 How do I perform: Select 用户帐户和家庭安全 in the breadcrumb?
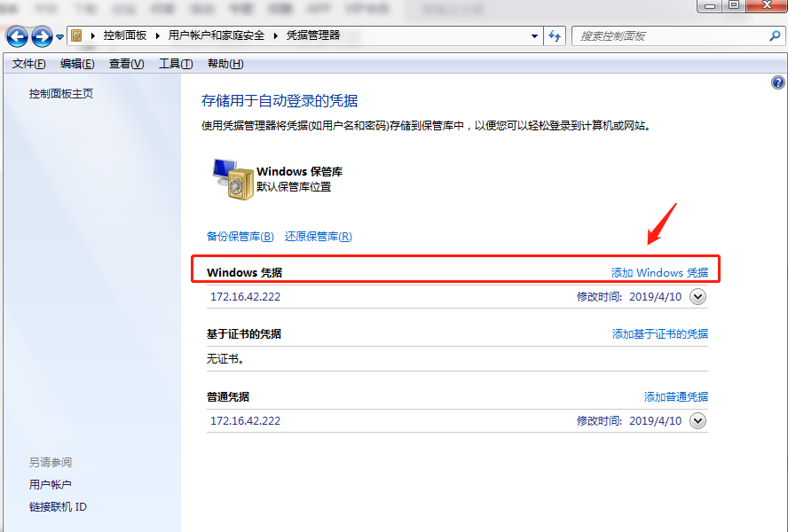pos(217,35)
